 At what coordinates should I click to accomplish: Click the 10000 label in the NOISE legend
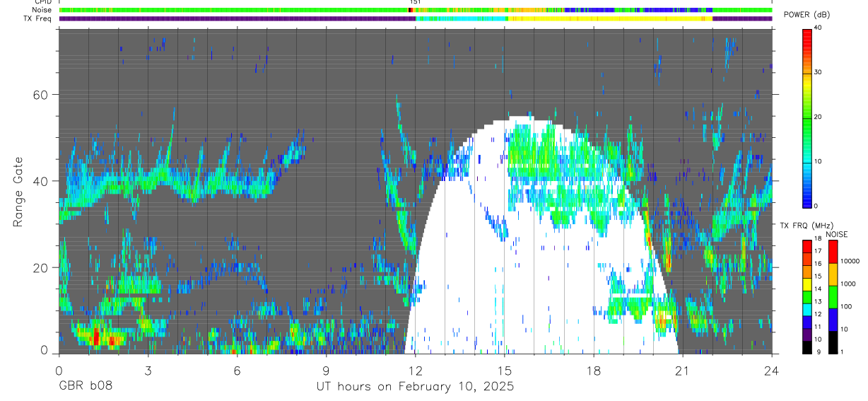(x=849, y=261)
